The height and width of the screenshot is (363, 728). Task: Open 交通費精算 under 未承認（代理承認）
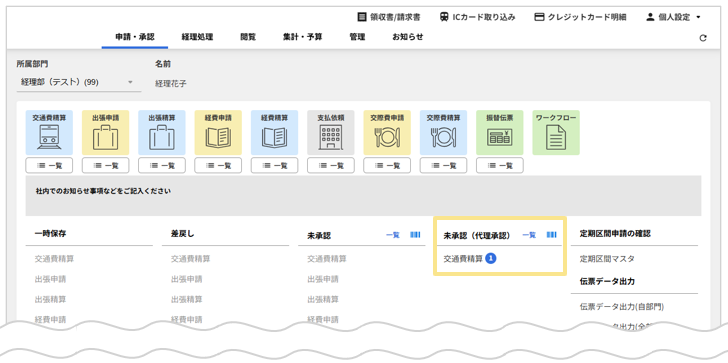(463, 259)
